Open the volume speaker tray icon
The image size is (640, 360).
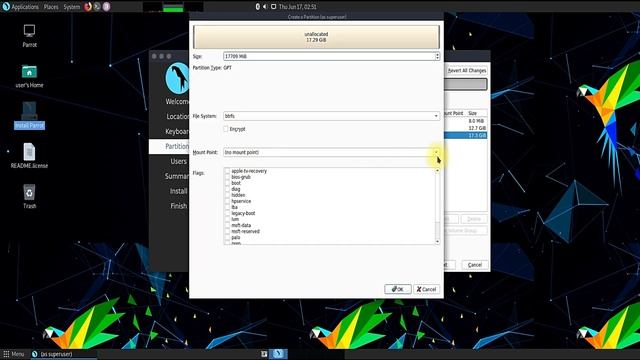point(265,7)
